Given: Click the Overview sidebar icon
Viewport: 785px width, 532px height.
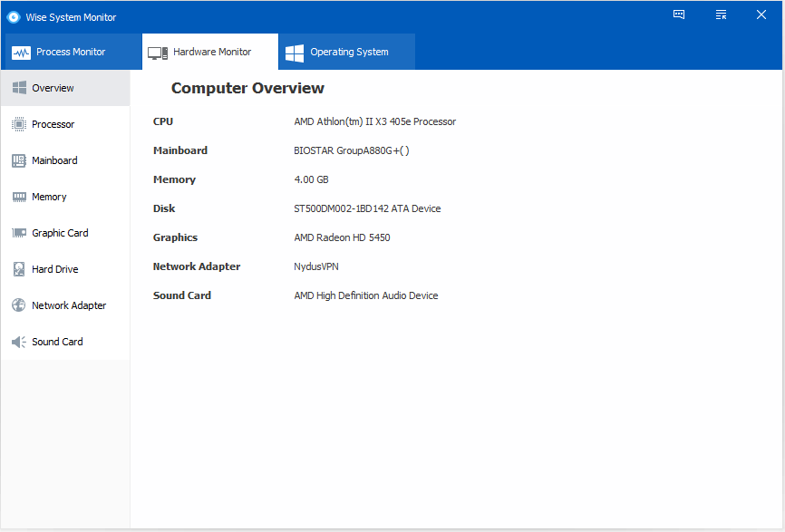Looking at the screenshot, I should click(x=19, y=88).
